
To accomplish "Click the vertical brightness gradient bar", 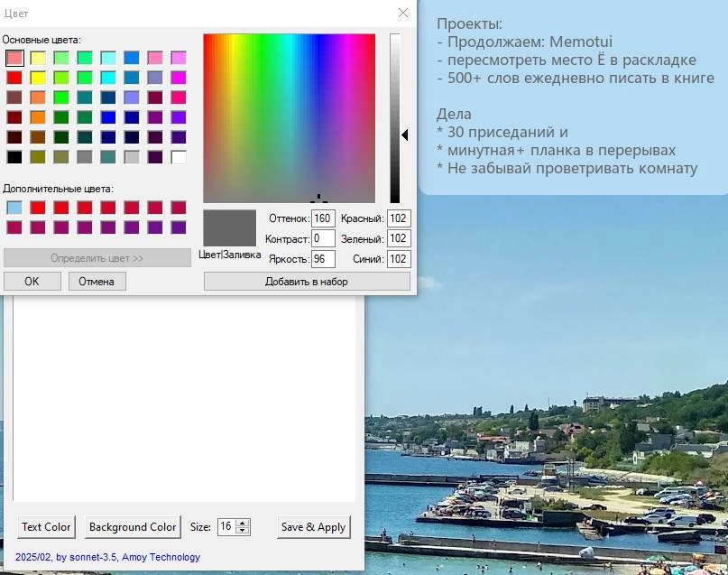I will [394, 118].
